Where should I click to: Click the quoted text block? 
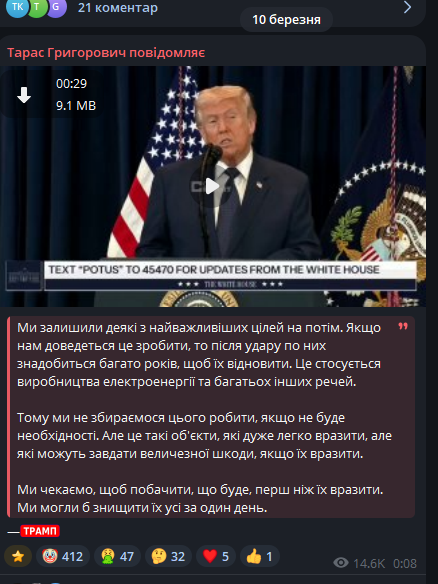click(x=211, y=417)
